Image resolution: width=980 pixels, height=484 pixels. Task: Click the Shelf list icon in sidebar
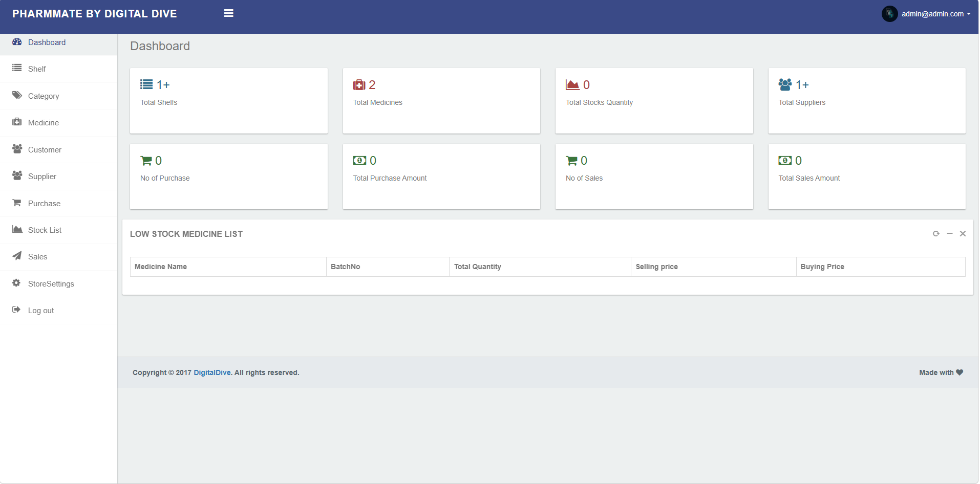point(17,68)
